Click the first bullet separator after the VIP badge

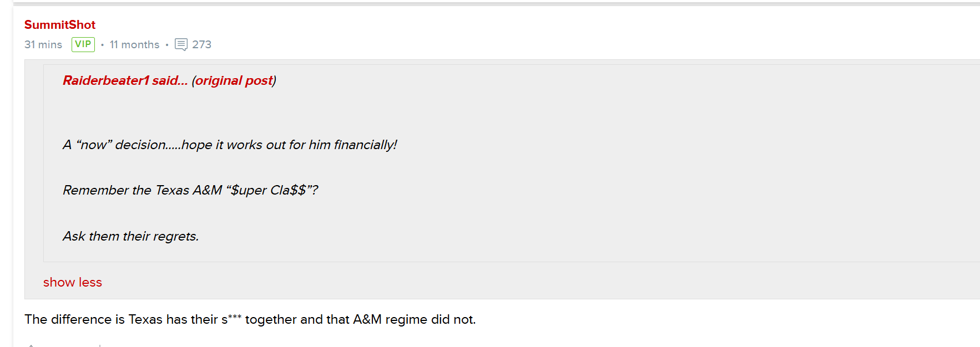tap(102, 45)
